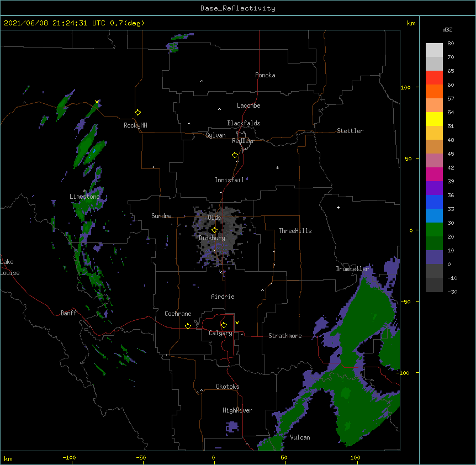476x465 pixels.
Task: Click the Vulcan label
Action: point(300,437)
